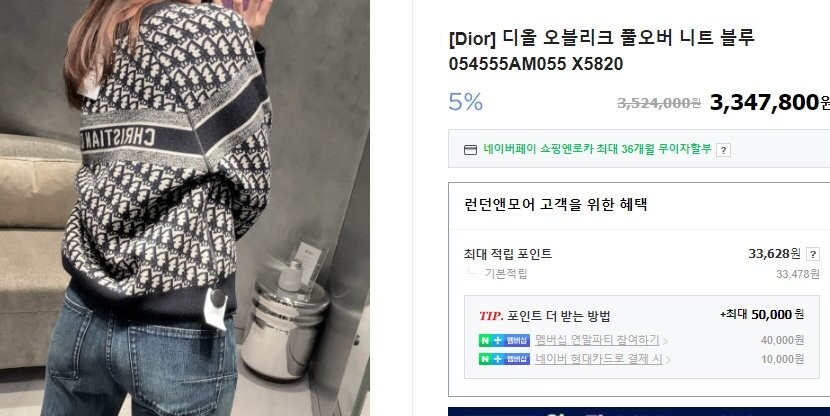The height and width of the screenshot is (416, 830).
Task: Expand the chevron after 네이버 현대카드로 결제 시
Action: pyautogui.click(x=669, y=360)
